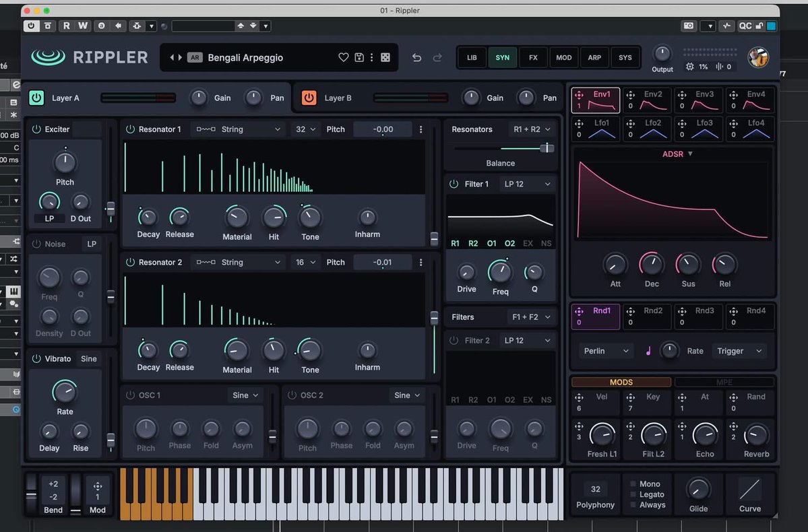
Task: Click the user avatar icon
Action: click(x=759, y=57)
